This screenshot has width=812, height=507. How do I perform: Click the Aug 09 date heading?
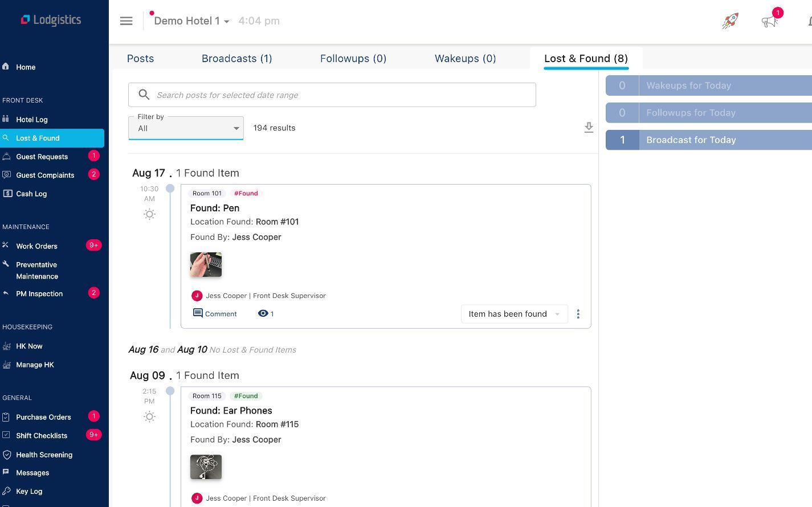point(148,375)
